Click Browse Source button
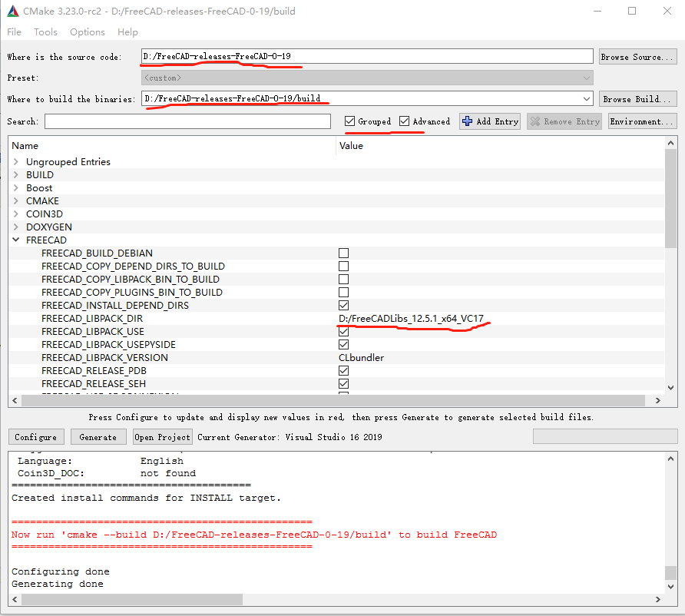This screenshot has height=616, width=685. pos(637,57)
